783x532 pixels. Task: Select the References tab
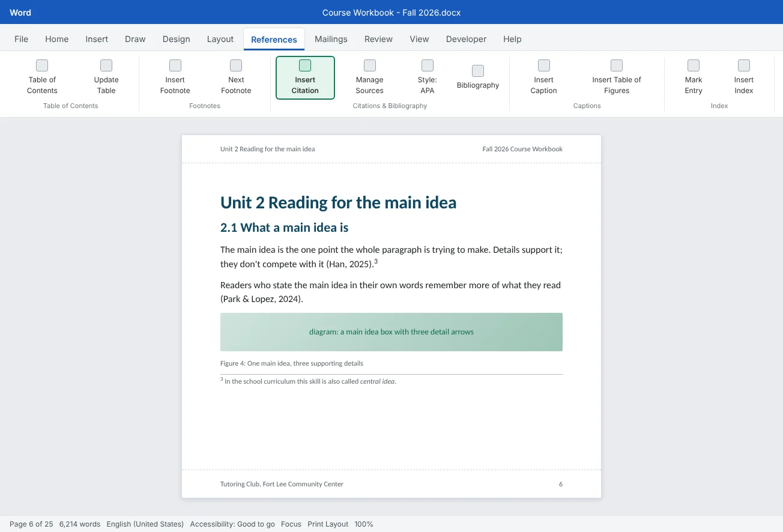[x=274, y=40]
